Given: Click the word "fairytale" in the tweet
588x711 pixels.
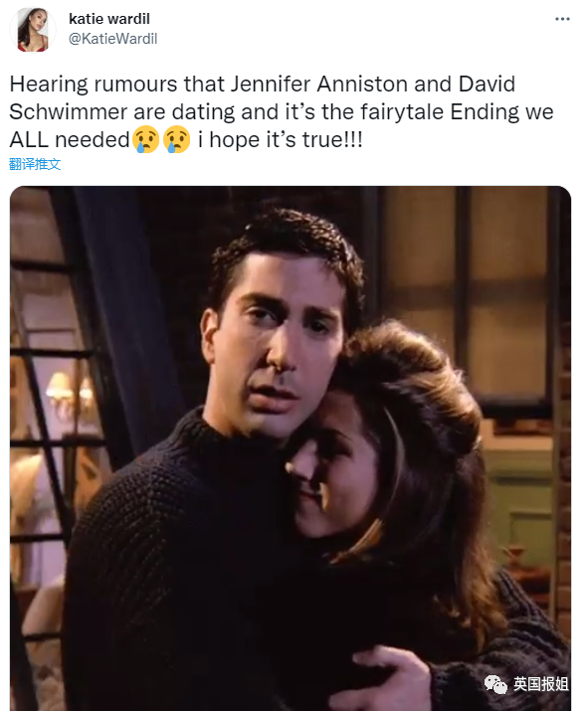Looking at the screenshot, I should click(402, 112).
